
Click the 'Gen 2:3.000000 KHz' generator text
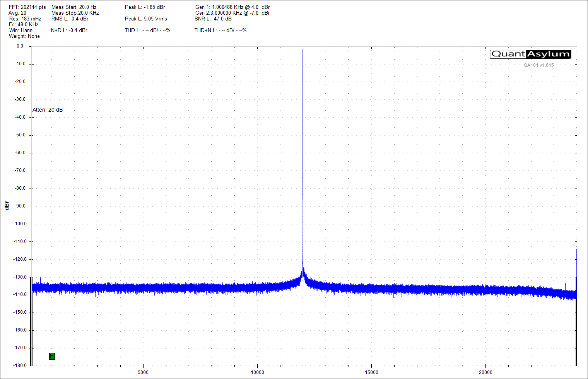(x=232, y=13)
